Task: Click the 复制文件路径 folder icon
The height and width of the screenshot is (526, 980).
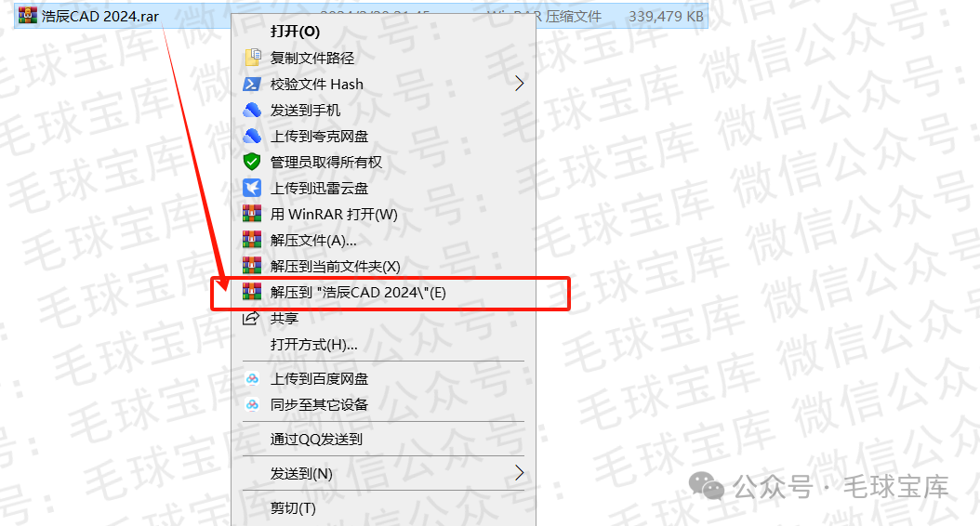Action: (x=253, y=58)
